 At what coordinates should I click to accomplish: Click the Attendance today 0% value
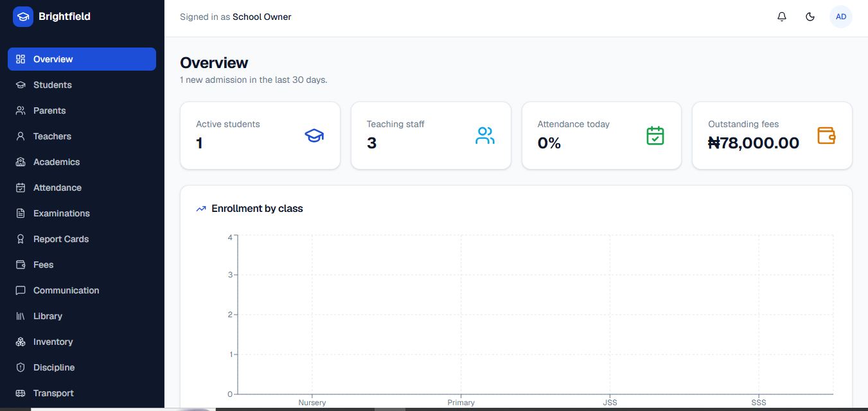pyautogui.click(x=549, y=143)
